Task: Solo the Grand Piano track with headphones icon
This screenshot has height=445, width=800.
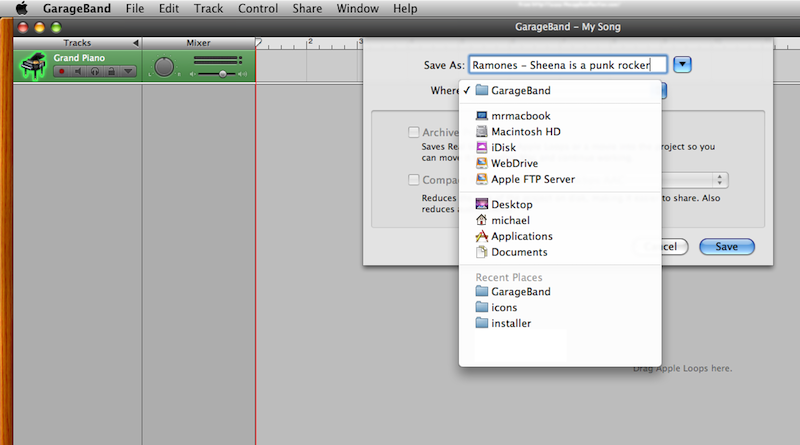Action: pos(94,72)
